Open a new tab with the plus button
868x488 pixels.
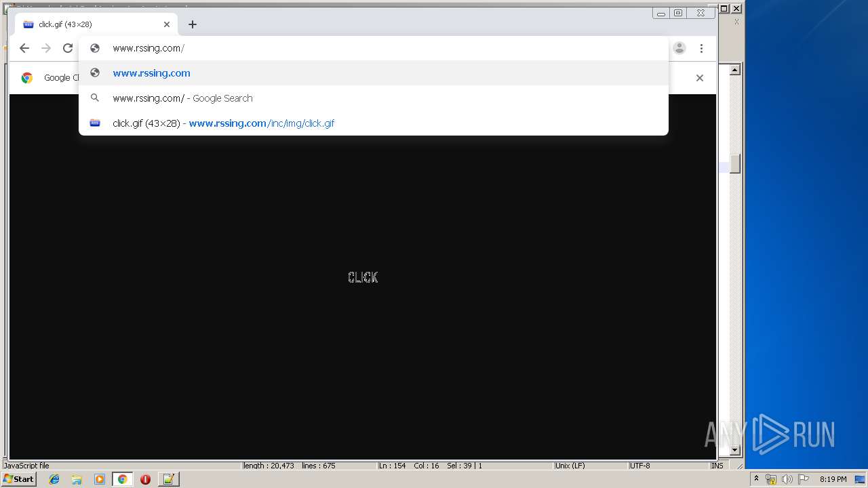click(x=193, y=24)
